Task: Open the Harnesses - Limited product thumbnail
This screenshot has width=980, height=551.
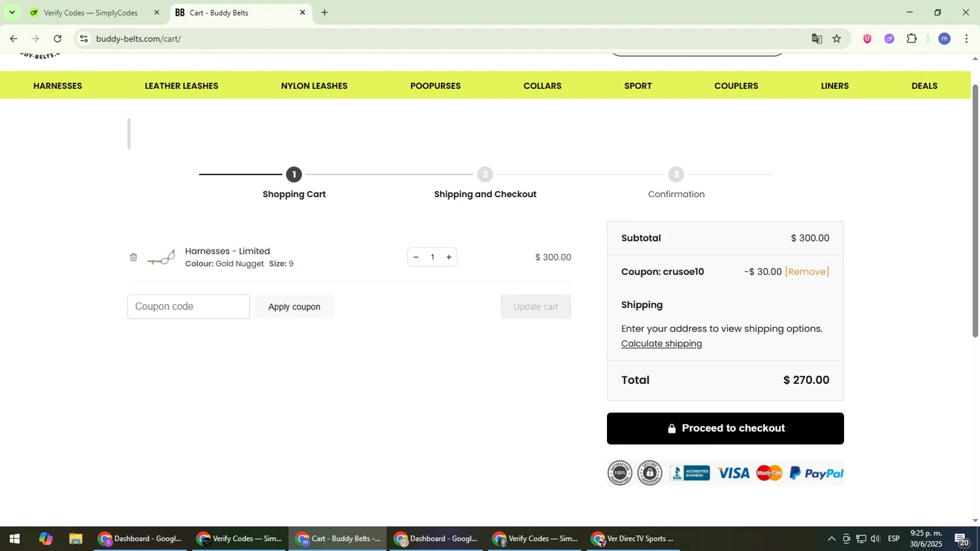Action: click(161, 257)
